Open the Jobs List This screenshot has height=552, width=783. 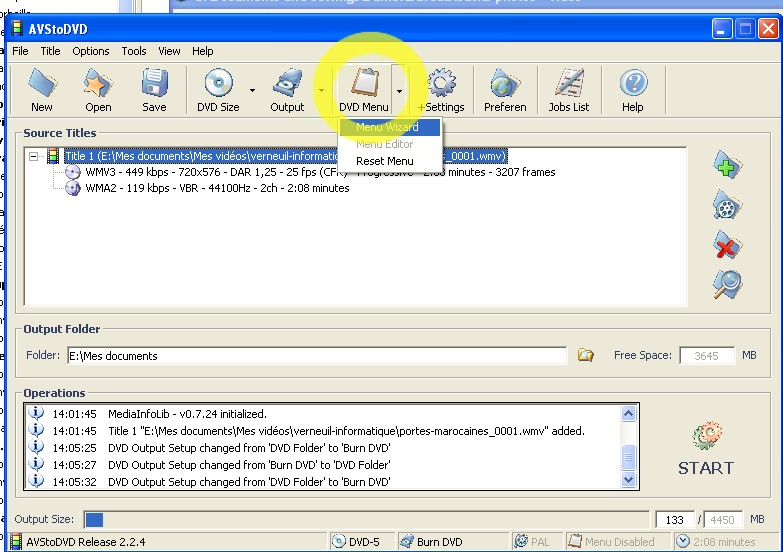[x=569, y=89]
